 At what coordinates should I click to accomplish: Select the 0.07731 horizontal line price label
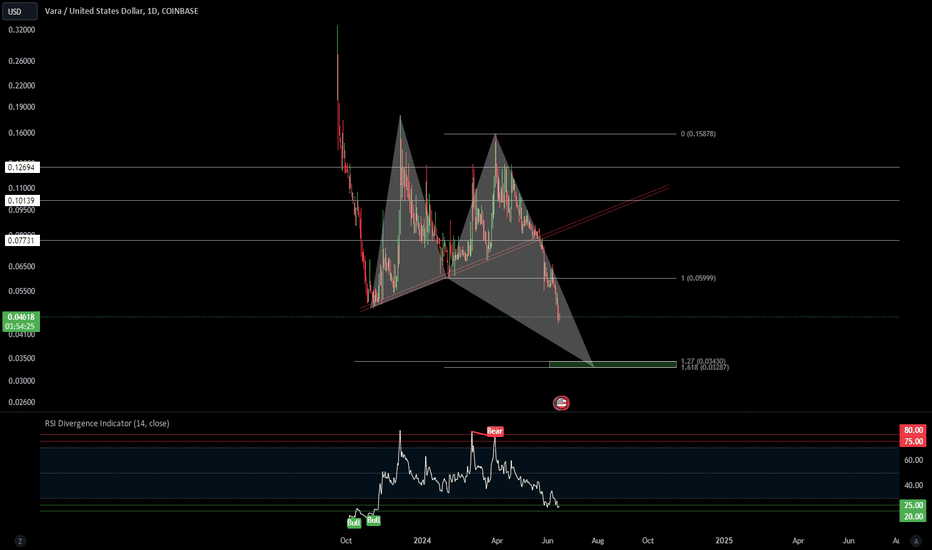point(23,241)
